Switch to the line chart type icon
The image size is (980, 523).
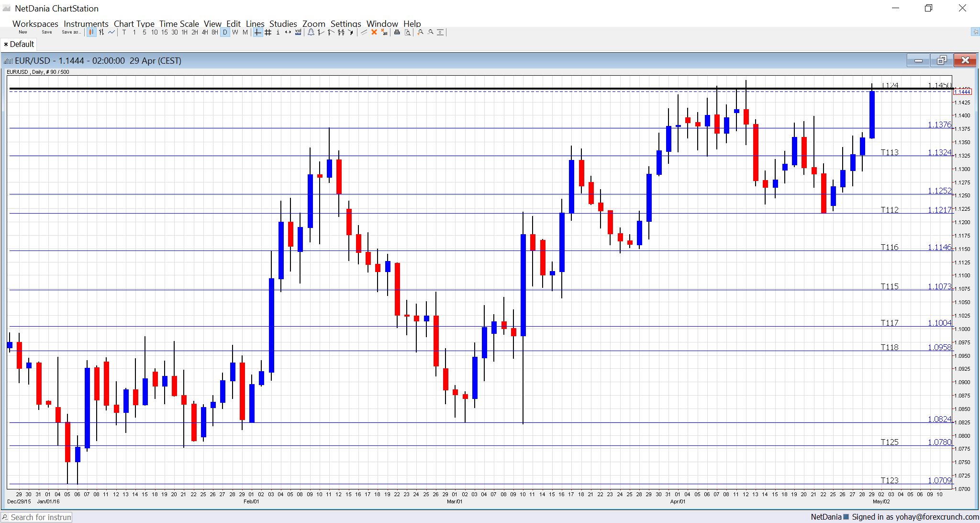pos(111,32)
